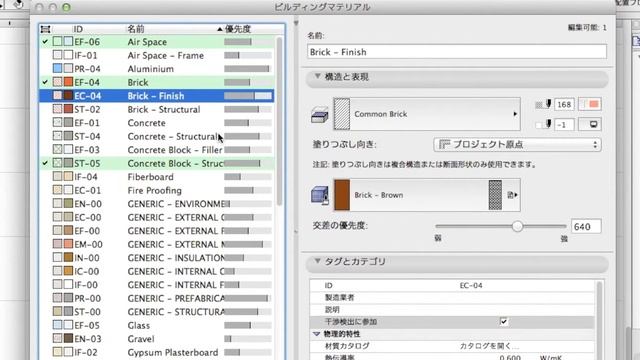640x360 pixels.
Task: Click the texture preview icon on Brick - Brown
Action: tap(495, 195)
